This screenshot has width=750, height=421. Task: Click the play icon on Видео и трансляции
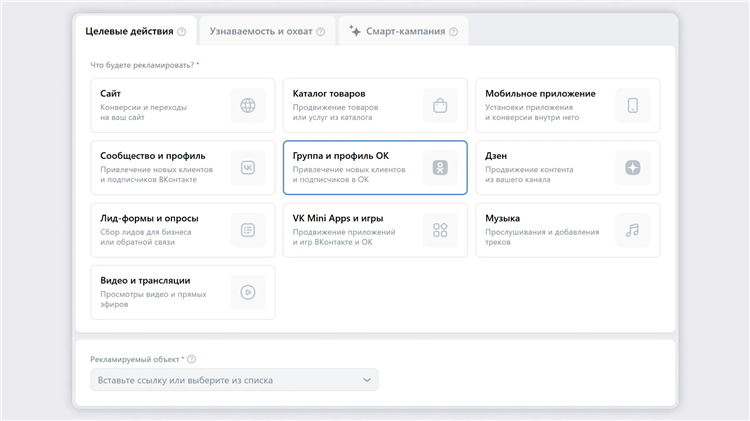click(x=248, y=292)
